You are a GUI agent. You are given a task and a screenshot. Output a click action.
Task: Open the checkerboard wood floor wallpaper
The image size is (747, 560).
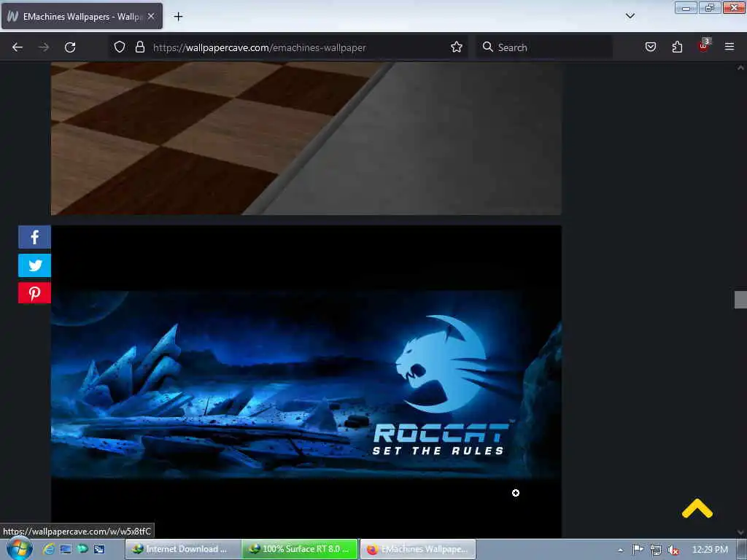point(306,139)
